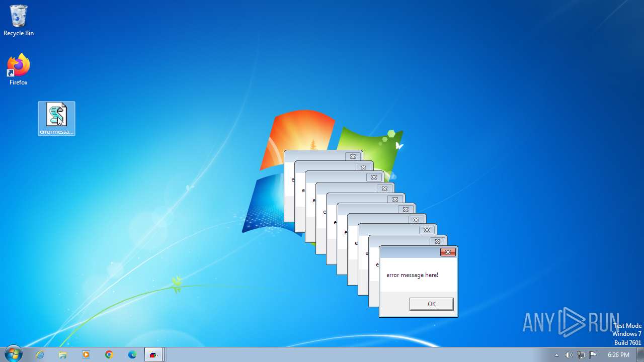This screenshot has height=362, width=644.
Task: Launch Microsoft Edge from the taskbar
Action: point(132,354)
